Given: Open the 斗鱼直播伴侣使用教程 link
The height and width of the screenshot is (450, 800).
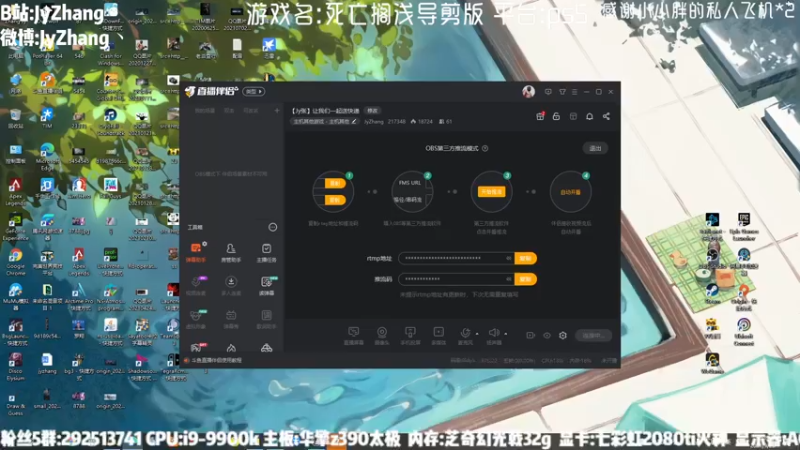Looking at the screenshot, I should click(x=216, y=360).
